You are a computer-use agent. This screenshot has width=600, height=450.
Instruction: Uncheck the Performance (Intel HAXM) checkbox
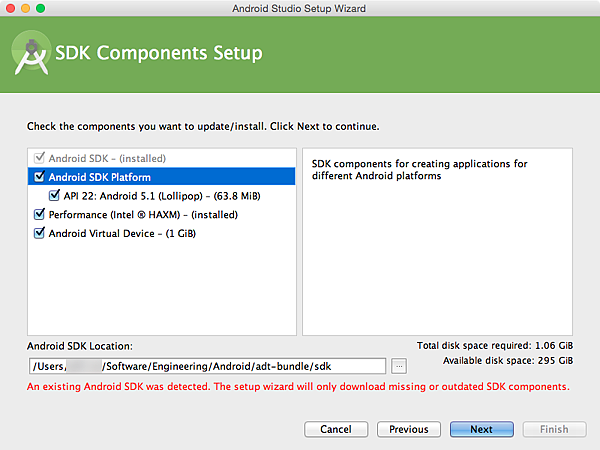pyautogui.click(x=40, y=215)
